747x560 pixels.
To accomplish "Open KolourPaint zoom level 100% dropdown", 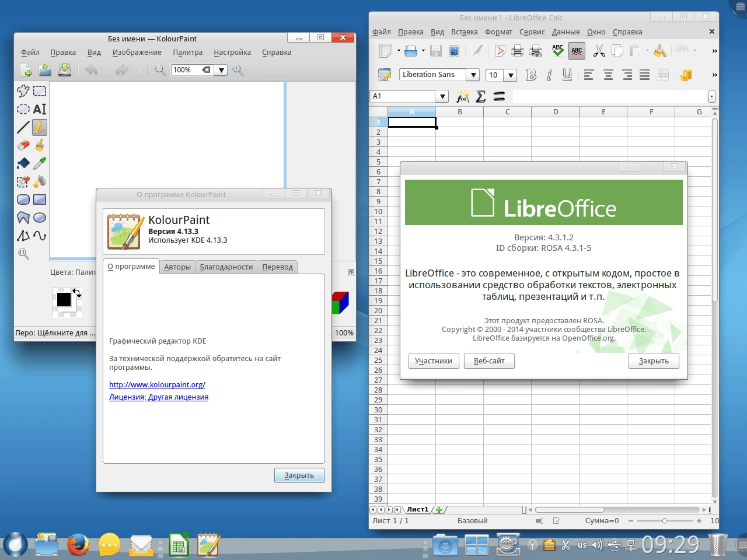I will (x=221, y=70).
